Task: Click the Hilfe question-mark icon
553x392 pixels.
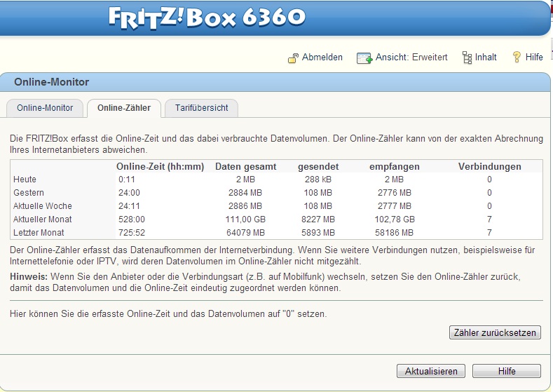Action: (x=517, y=58)
